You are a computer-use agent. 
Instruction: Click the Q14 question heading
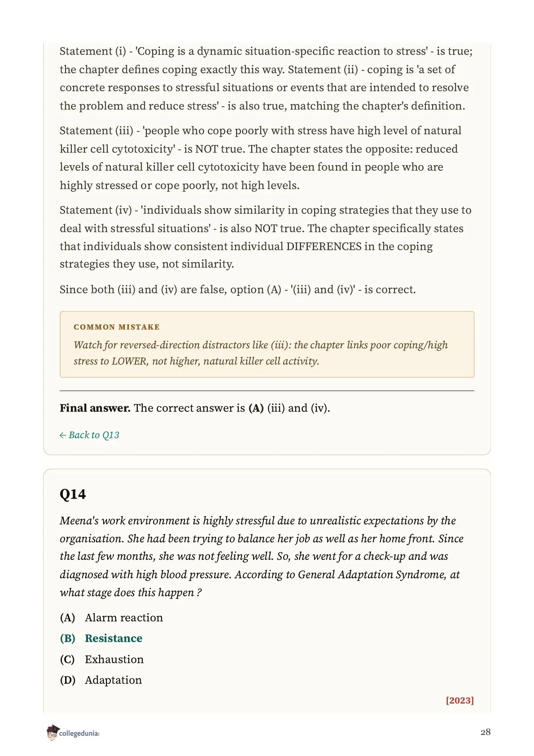point(73,494)
